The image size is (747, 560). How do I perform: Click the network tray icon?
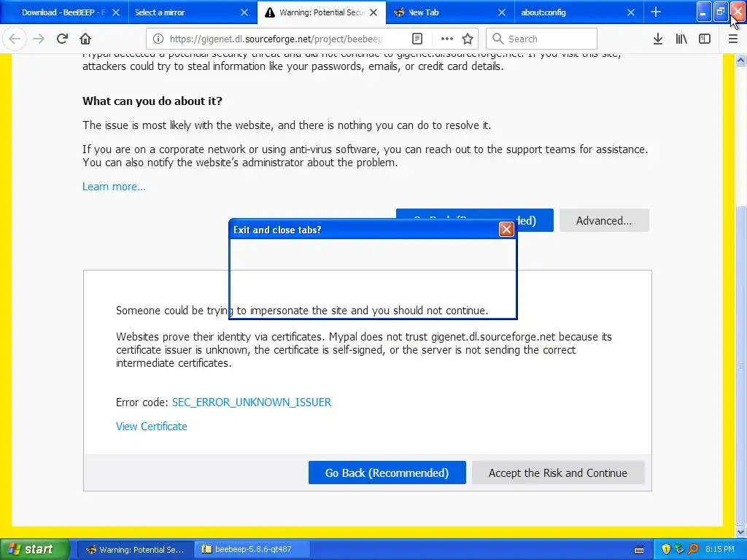[679, 549]
